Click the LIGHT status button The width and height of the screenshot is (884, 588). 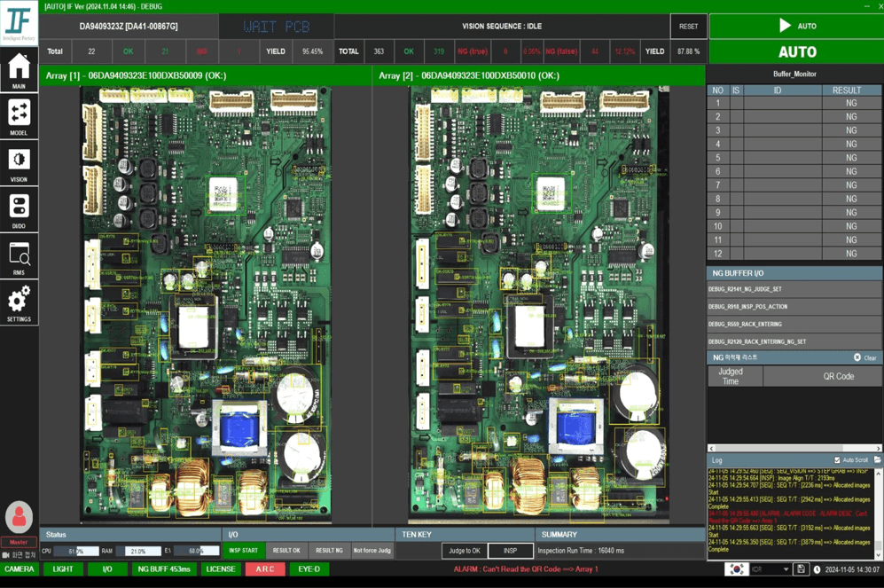point(63,569)
